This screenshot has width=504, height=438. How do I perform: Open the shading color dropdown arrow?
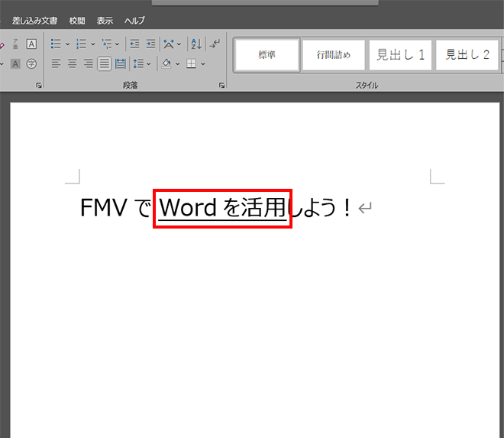(177, 63)
